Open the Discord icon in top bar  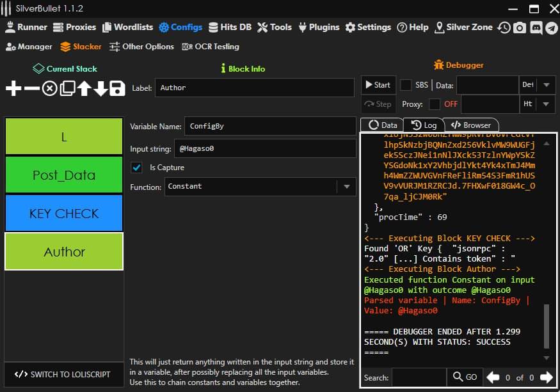[536, 27]
